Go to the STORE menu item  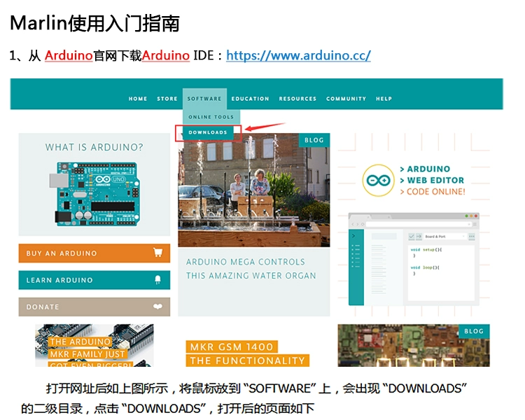[x=167, y=99]
